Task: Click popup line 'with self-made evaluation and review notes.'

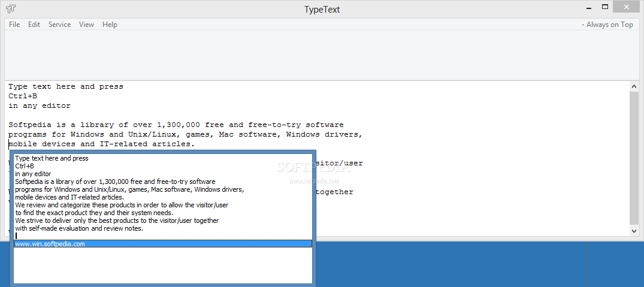Action: (x=79, y=228)
